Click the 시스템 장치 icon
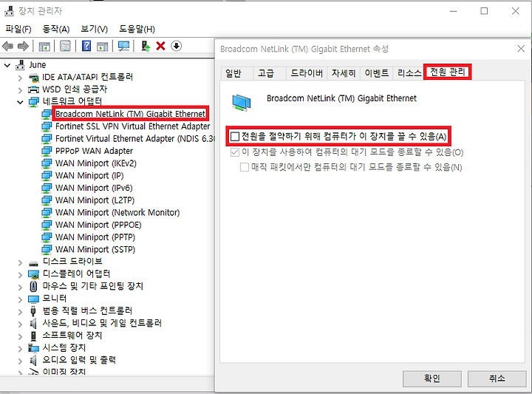Image resolution: width=532 pixels, height=394 pixels. click(x=33, y=348)
